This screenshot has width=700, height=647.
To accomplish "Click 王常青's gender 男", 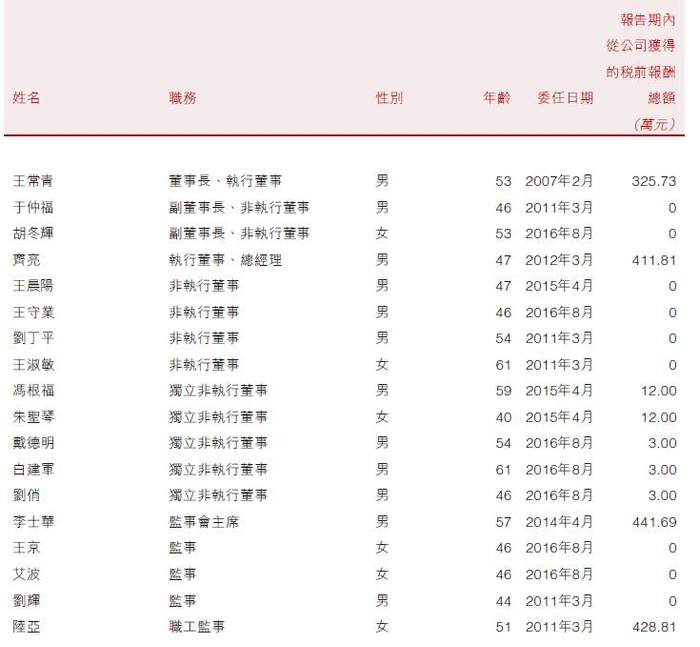I will pyautogui.click(x=382, y=181).
